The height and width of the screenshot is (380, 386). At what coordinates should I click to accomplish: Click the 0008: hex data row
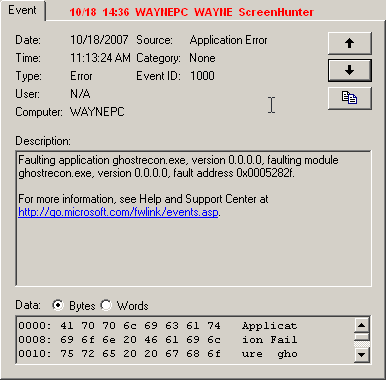158,340
